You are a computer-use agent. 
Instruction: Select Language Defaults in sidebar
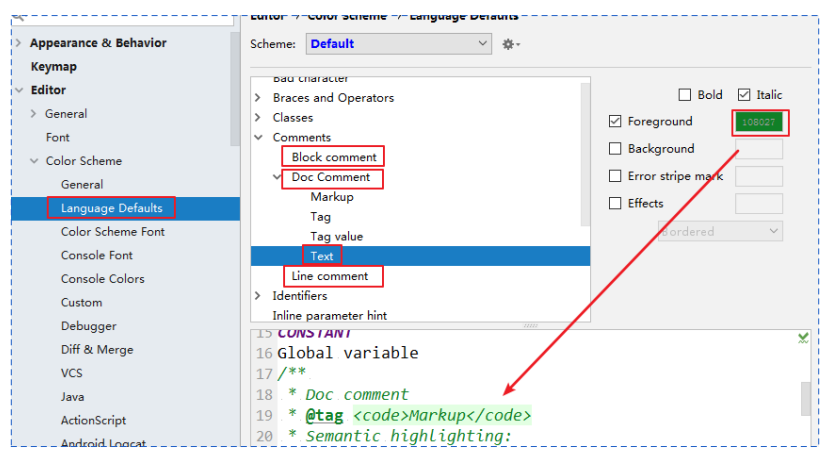[x=111, y=208]
